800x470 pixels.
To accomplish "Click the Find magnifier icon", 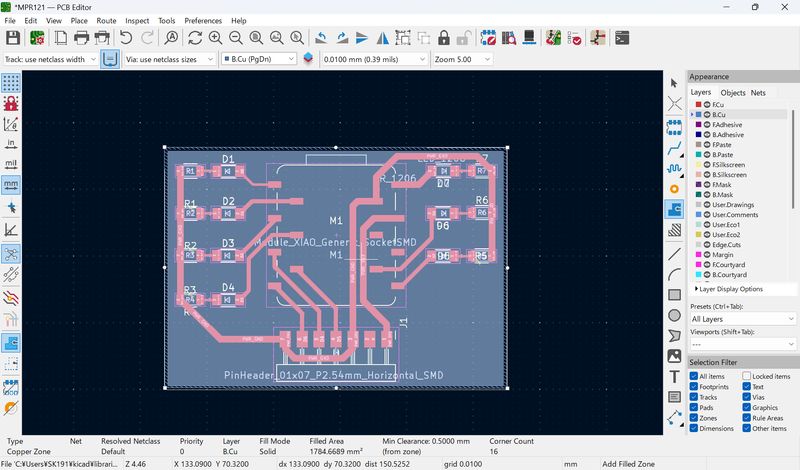I will pos(171,38).
